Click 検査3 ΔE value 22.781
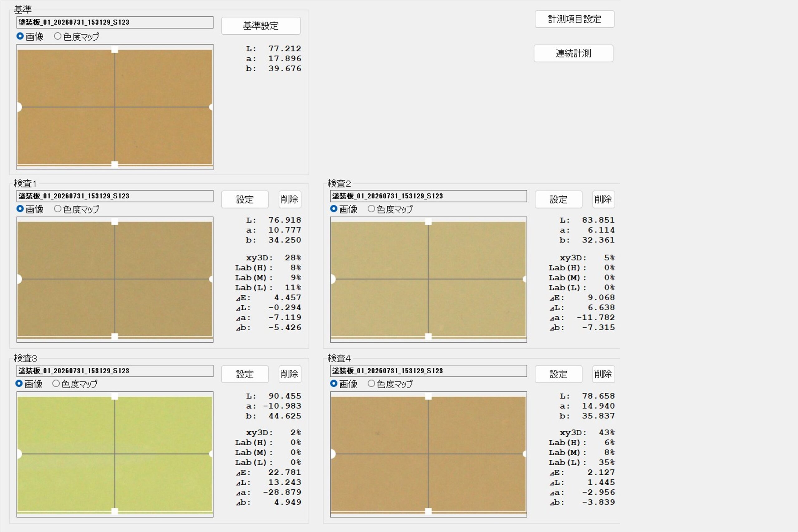This screenshot has width=798, height=532. coord(285,472)
